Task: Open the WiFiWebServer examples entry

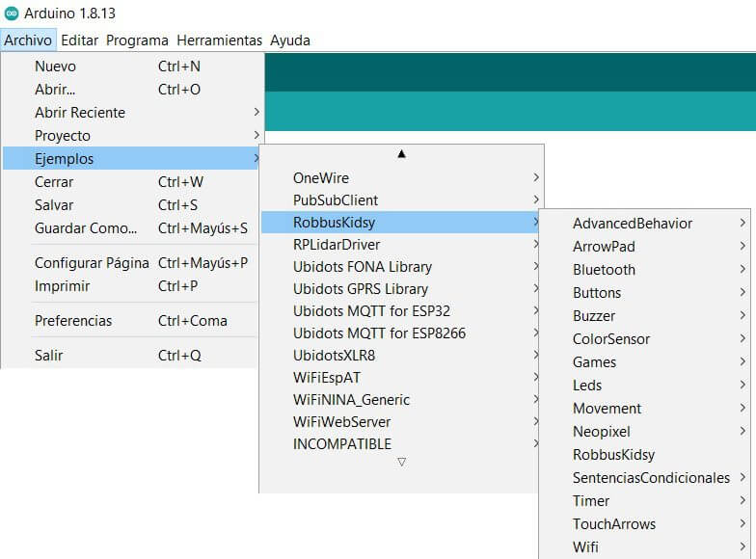Action: click(341, 422)
